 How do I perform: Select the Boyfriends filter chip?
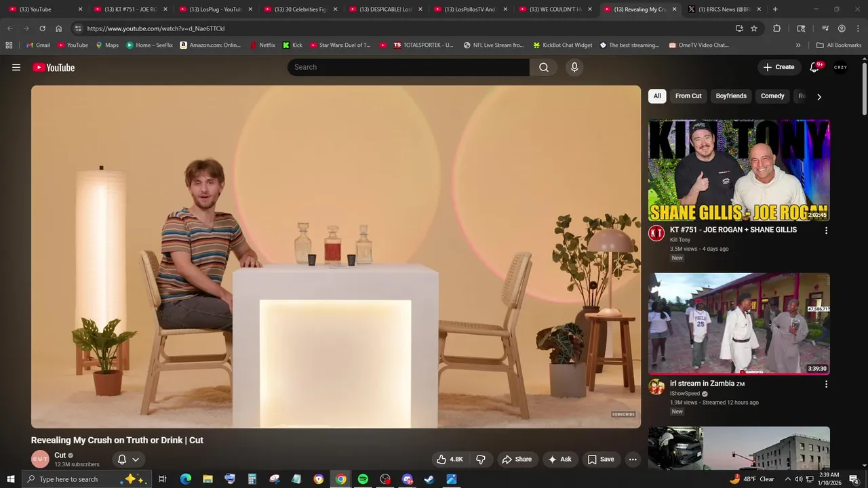731,96
